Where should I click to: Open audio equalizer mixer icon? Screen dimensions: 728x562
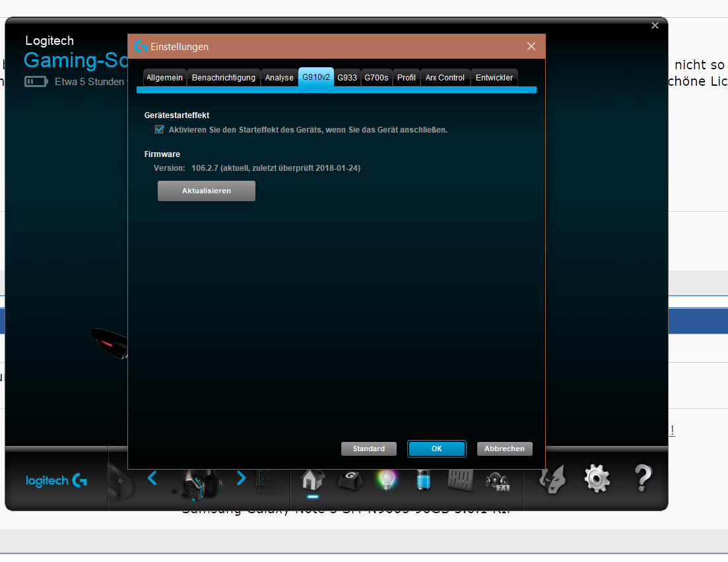460,480
